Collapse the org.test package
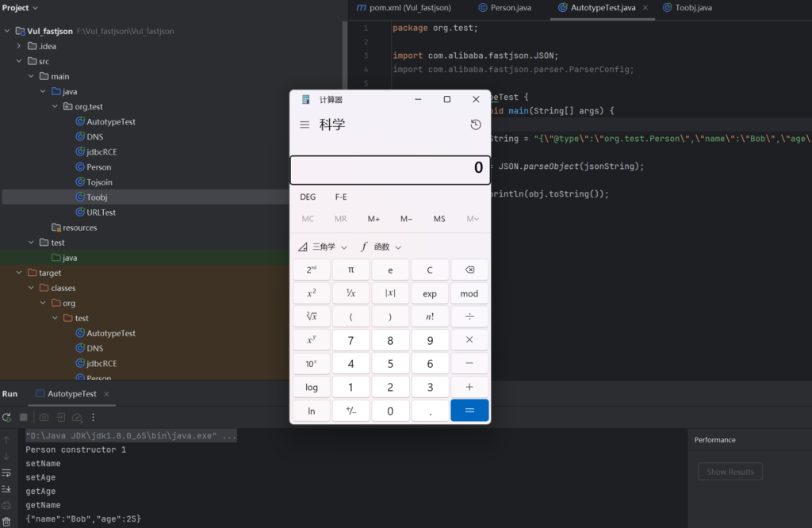The width and height of the screenshot is (812, 528). click(x=55, y=107)
